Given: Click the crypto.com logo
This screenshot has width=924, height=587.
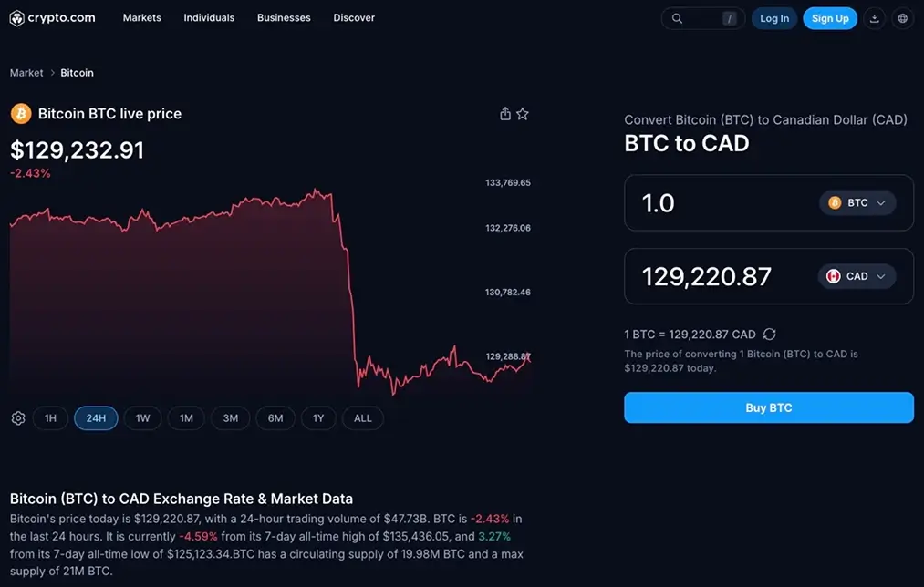Looking at the screenshot, I should pos(51,17).
